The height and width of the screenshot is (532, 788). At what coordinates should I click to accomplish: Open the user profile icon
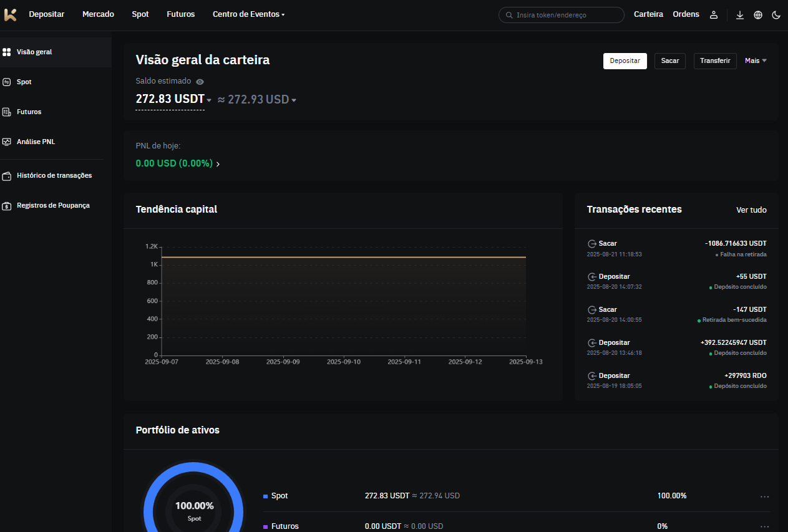click(714, 15)
